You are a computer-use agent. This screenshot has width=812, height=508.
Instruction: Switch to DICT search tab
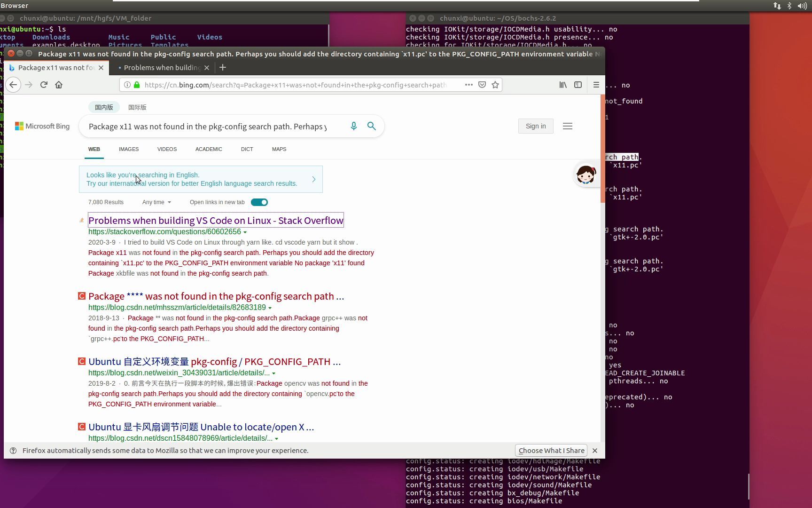pos(247,149)
